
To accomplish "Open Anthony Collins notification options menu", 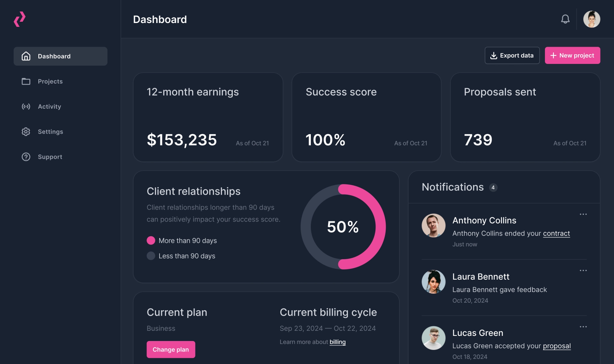I will 583,214.
